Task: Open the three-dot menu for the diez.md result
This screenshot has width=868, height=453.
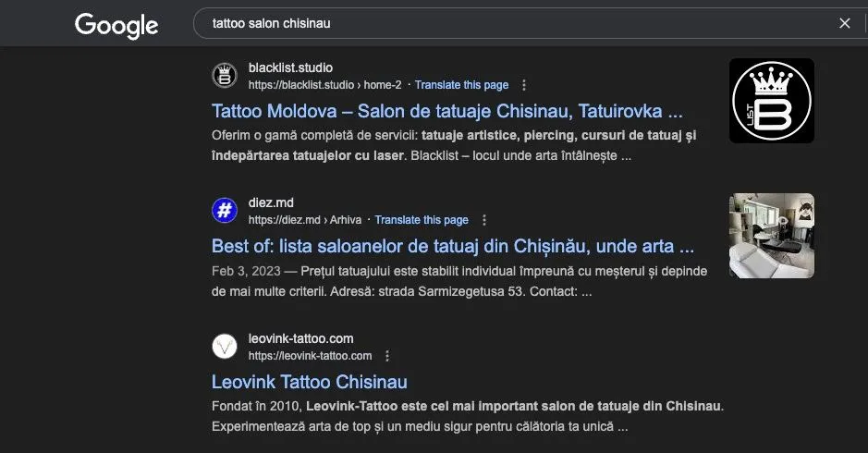Action: pos(483,220)
